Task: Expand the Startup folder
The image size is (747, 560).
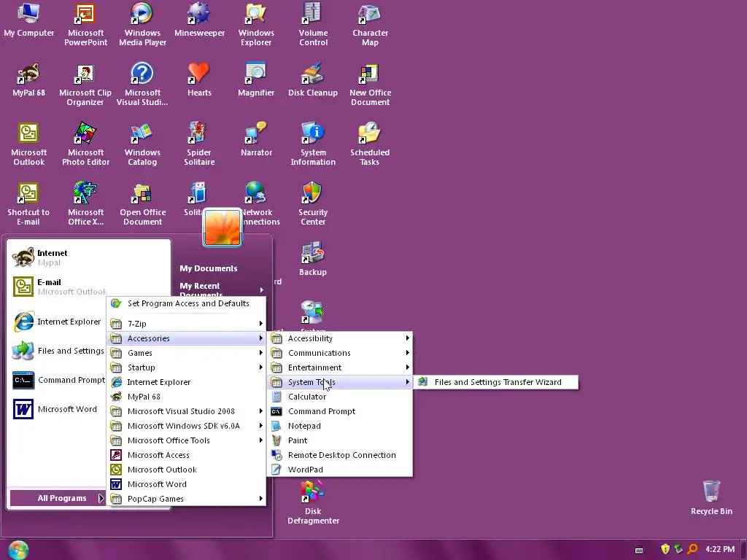Action: (x=186, y=367)
